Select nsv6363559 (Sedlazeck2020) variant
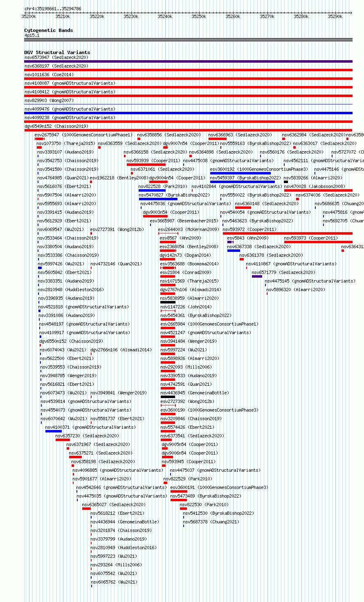This screenshot has height=602, width=364. pyautogui.click(x=130, y=143)
